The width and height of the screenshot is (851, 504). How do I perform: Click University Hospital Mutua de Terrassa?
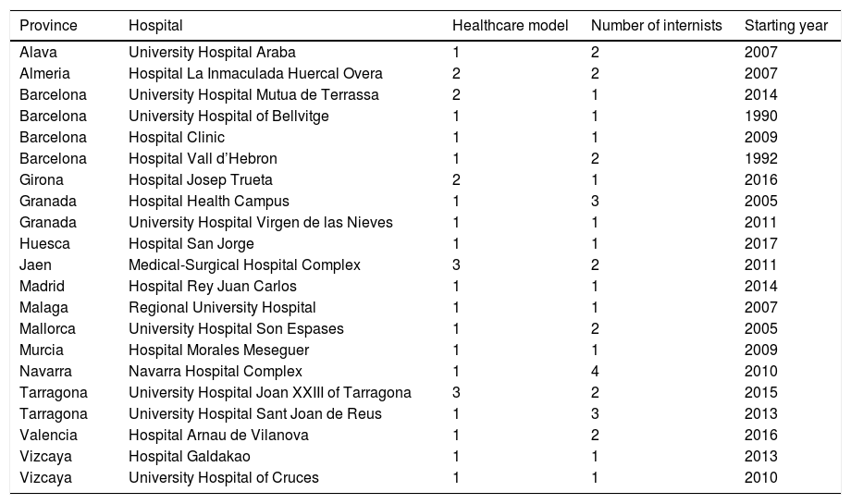coord(253,94)
